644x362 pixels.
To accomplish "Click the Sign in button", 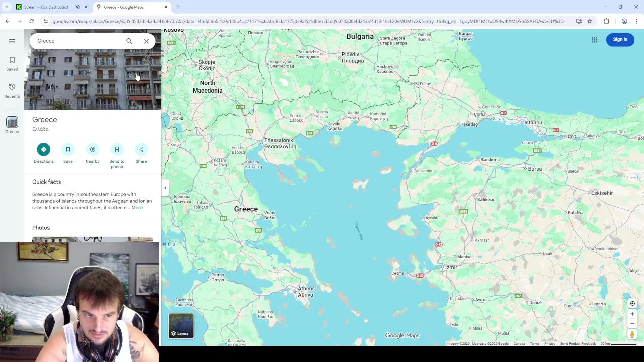I will [x=620, y=40].
